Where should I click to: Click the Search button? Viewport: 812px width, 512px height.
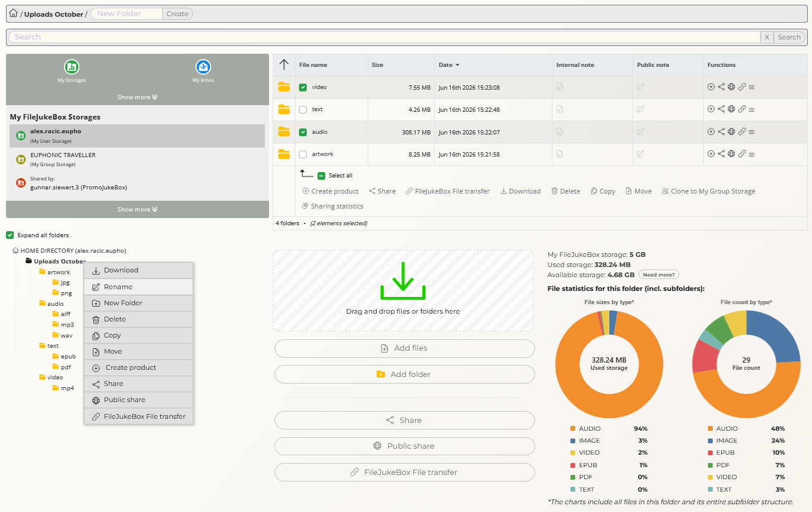pyautogui.click(x=789, y=37)
